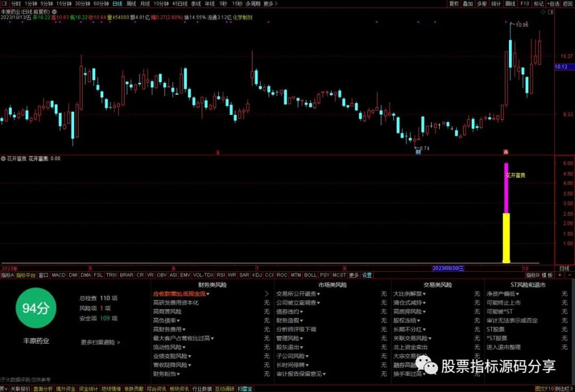Screen dimensions: 575x392
Task: Show 更多 indicators in indicator bar
Action: coord(354,275)
